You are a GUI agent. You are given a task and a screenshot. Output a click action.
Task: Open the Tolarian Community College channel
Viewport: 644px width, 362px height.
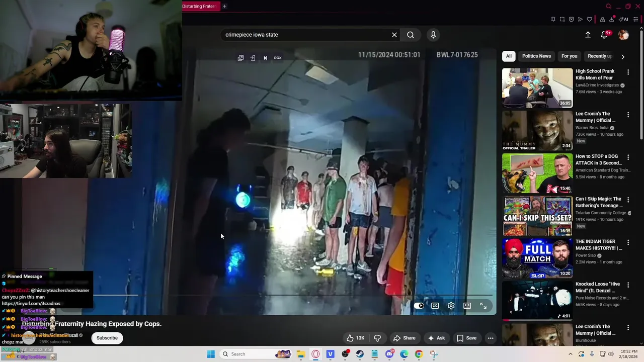tap(601, 213)
